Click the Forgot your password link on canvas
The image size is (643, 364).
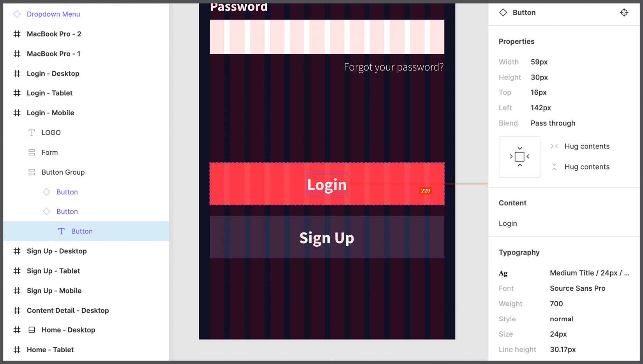pyautogui.click(x=394, y=67)
